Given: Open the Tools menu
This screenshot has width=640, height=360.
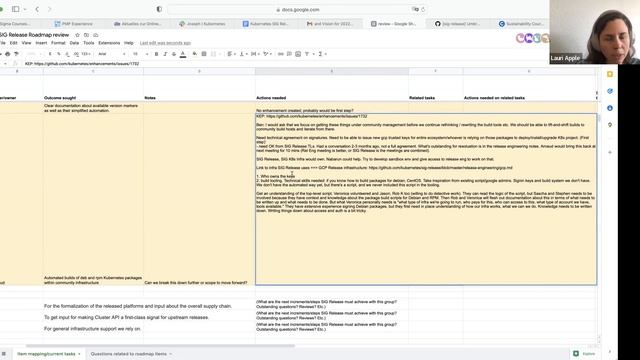Looking at the screenshot, I should click(89, 43).
